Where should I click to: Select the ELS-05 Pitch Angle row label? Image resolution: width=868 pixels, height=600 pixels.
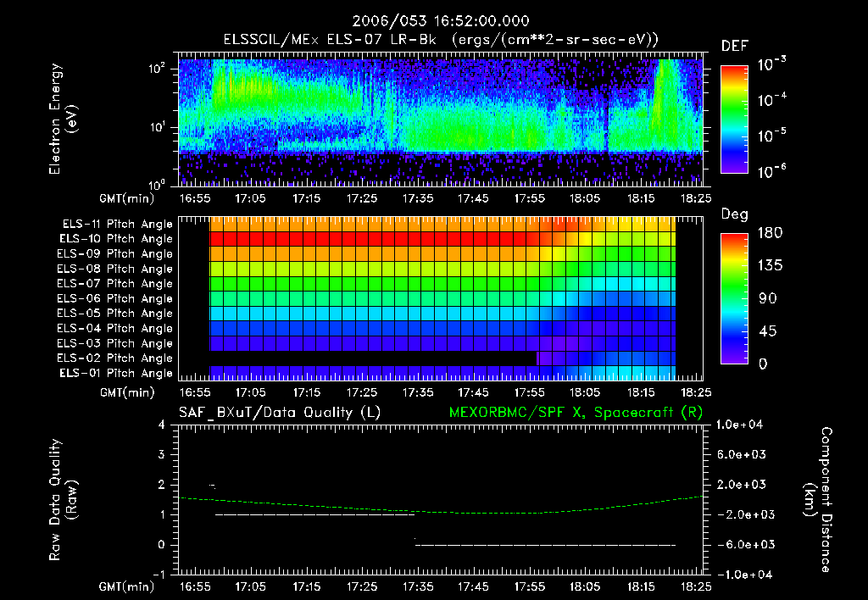(x=115, y=314)
